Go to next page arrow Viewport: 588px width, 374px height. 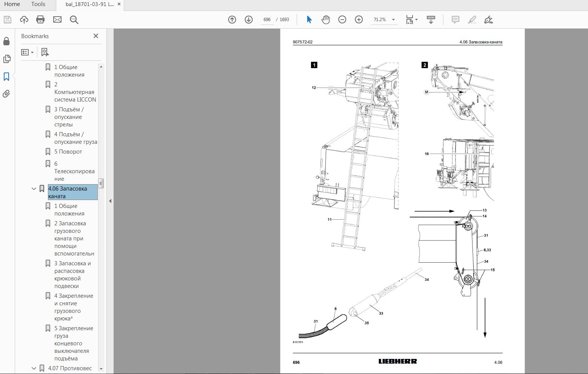pyautogui.click(x=249, y=20)
